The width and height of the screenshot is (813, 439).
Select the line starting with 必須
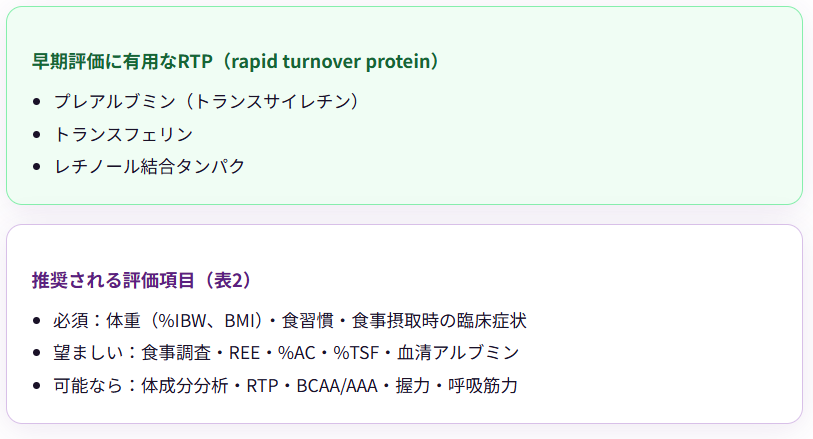[290, 320]
